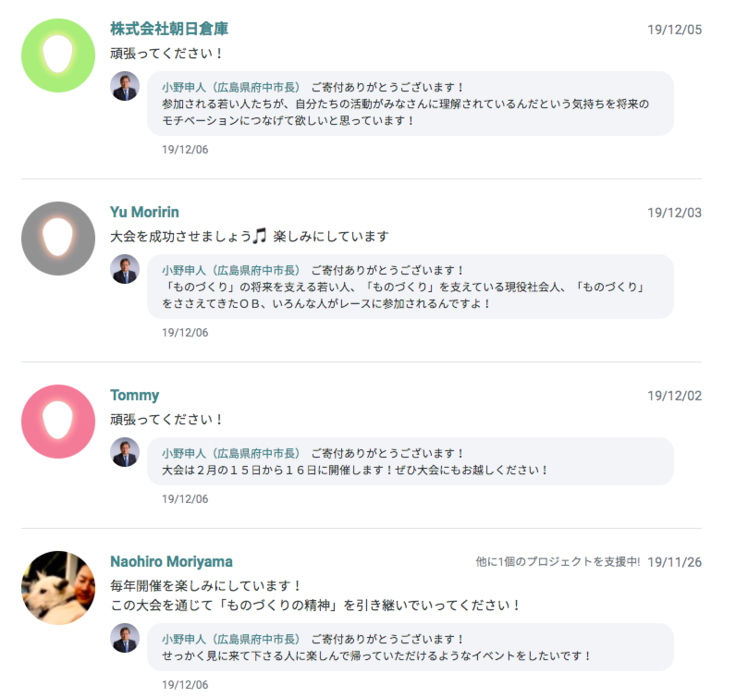Click 小野申人 name in Yu Moririn's reply
Image resolution: width=736 pixels, height=698 pixels.
click(230, 270)
